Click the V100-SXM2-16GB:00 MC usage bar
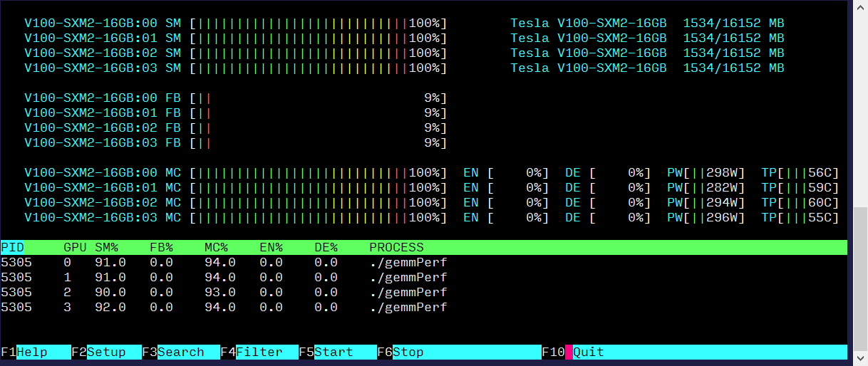The height and width of the screenshot is (366, 868). 319,173
